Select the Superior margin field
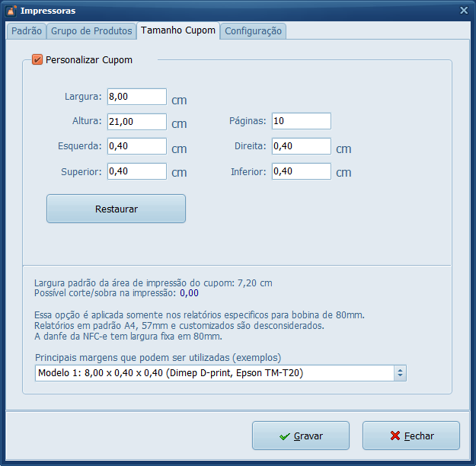Image resolution: width=476 pixels, height=466 pixels. (x=136, y=171)
